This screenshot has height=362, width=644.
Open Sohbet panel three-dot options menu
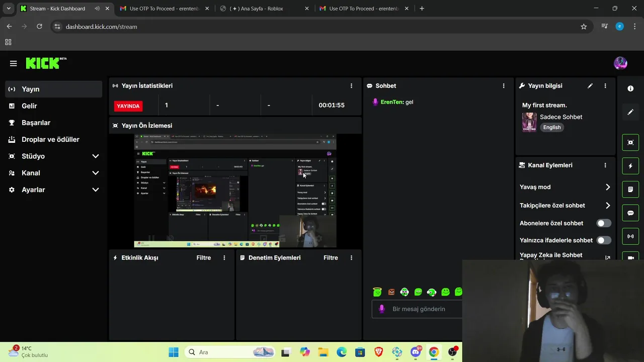pos(504,86)
